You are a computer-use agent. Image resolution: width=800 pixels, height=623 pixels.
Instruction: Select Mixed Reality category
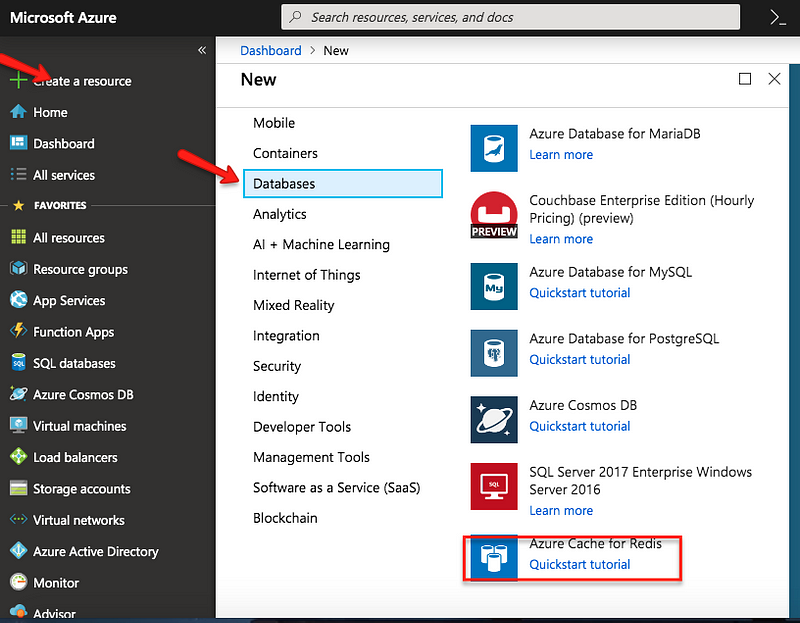(294, 305)
